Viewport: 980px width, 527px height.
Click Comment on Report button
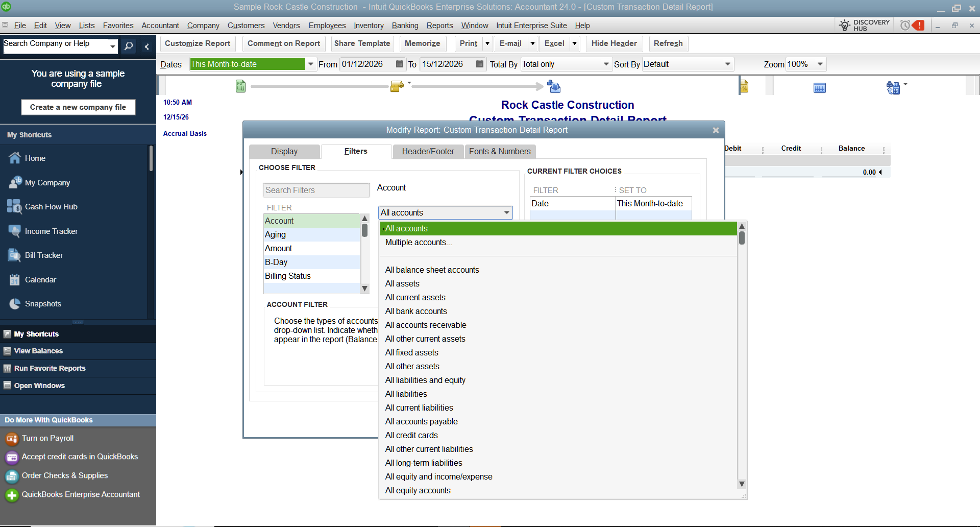(284, 44)
